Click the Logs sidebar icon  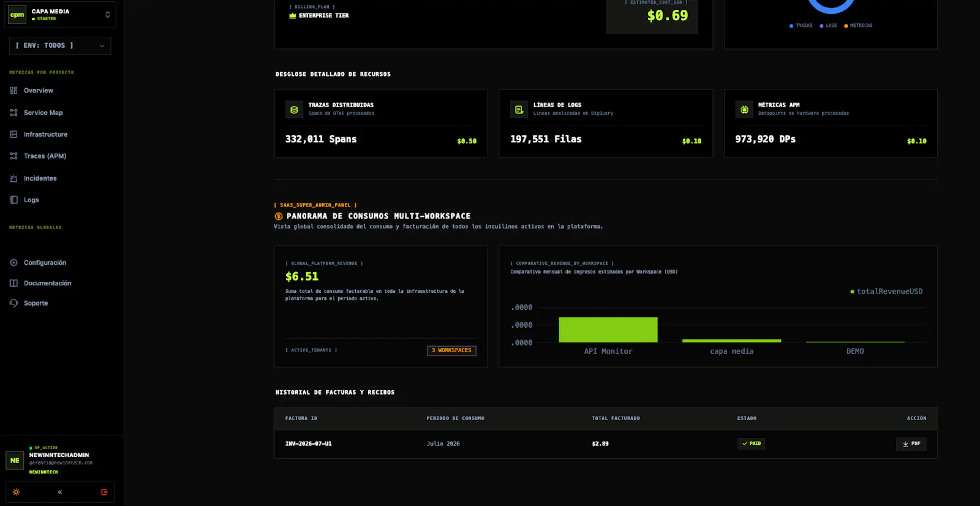click(13, 200)
